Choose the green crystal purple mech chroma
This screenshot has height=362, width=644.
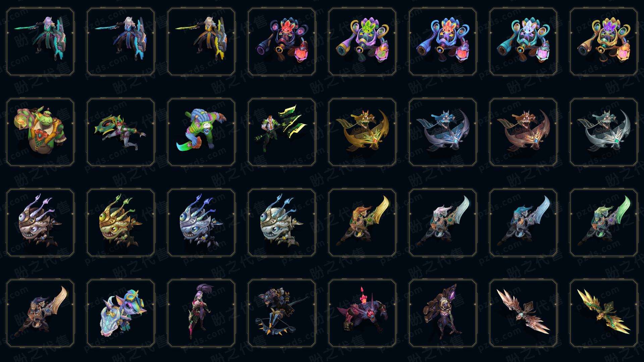click(x=362, y=42)
